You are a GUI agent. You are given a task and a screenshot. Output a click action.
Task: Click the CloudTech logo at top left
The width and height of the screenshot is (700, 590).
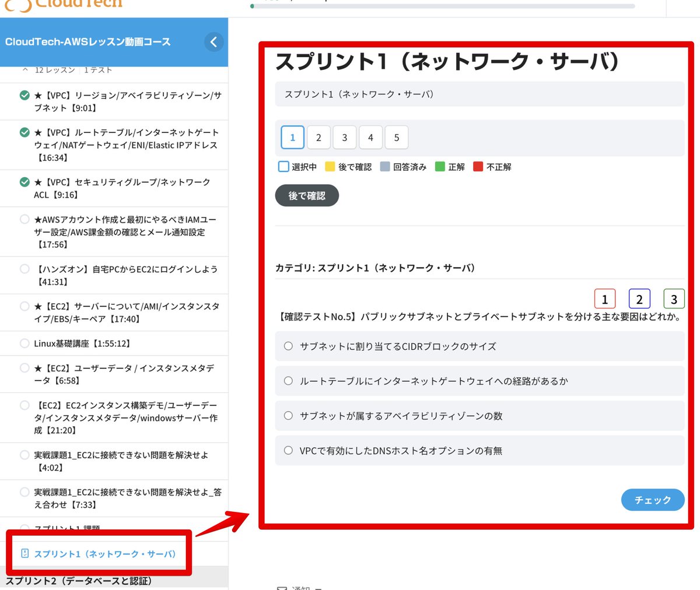click(x=64, y=5)
